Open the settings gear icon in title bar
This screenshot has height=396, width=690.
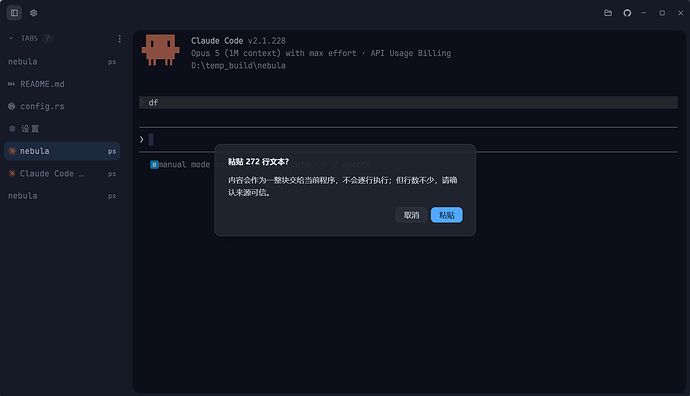(x=33, y=13)
